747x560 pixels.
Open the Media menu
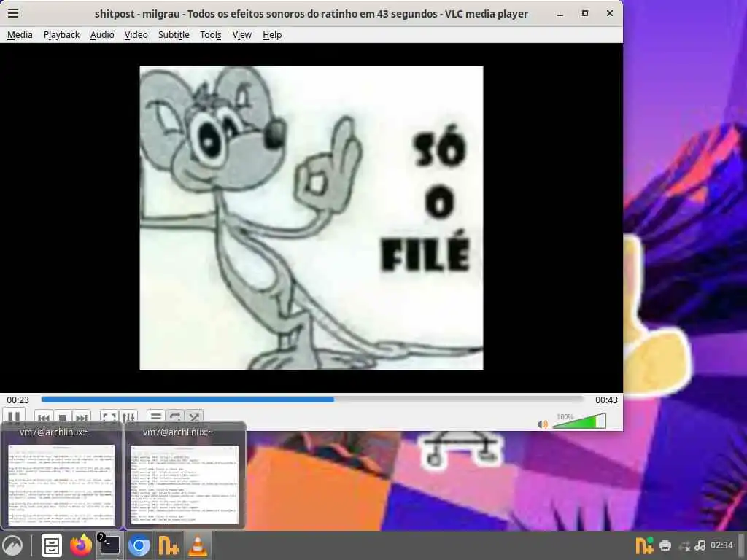tap(20, 35)
